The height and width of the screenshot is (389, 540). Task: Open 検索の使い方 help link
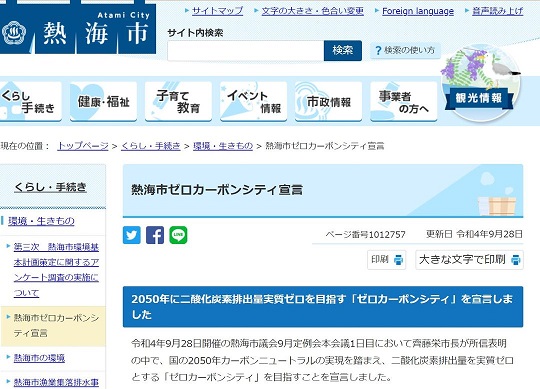405,50
